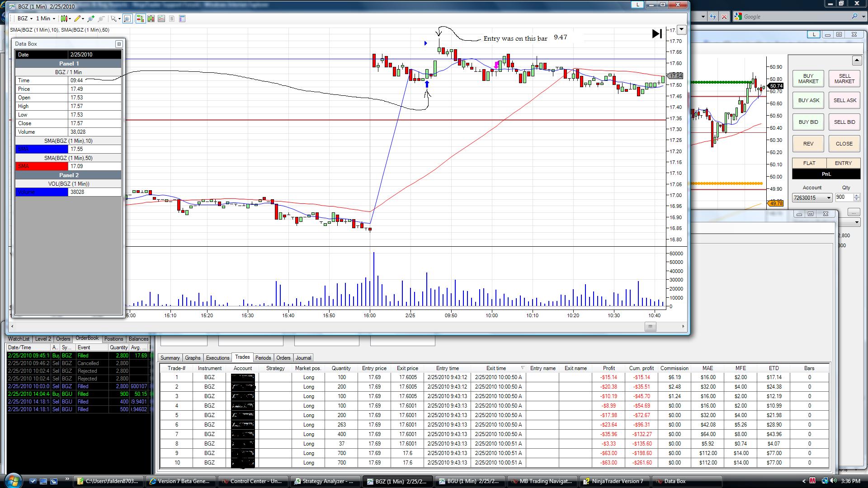Open the BGZ instrument dropdown
The width and height of the screenshot is (868, 488).
(25, 19)
